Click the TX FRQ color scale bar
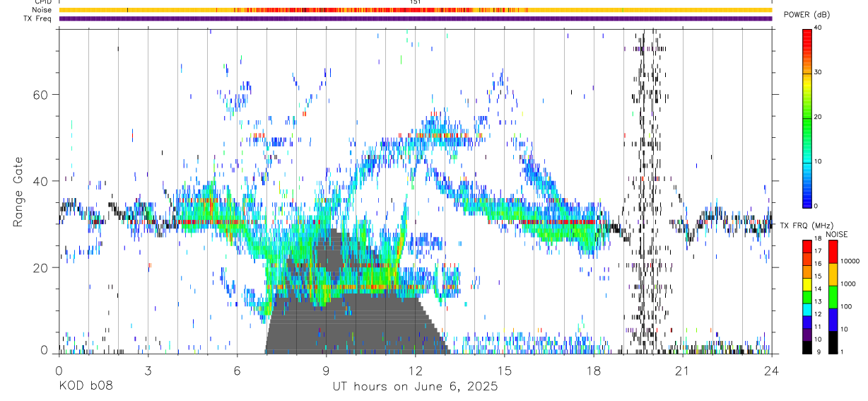The width and height of the screenshot is (868, 401). pyautogui.click(x=807, y=296)
